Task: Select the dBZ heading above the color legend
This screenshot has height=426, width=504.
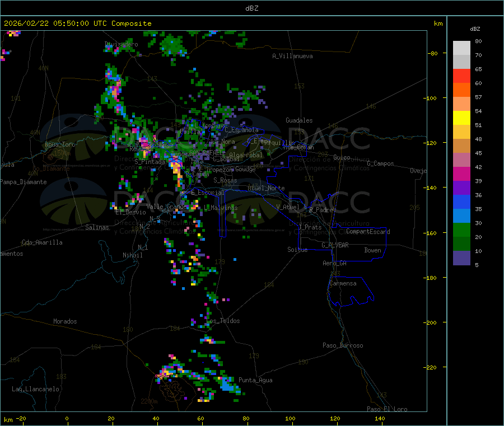Action: 475,29
